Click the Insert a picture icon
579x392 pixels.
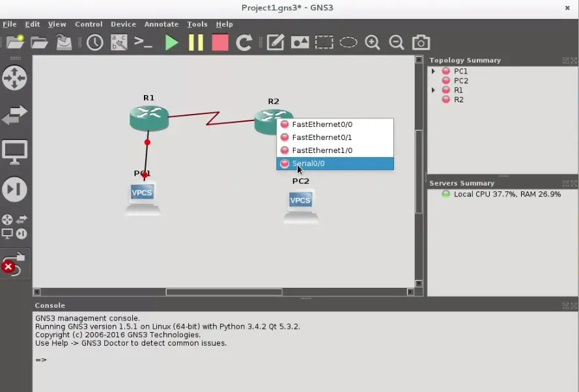click(x=300, y=42)
